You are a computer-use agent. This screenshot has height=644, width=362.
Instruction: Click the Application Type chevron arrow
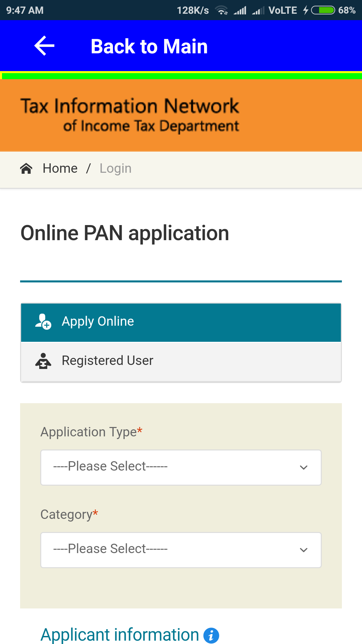304,467
